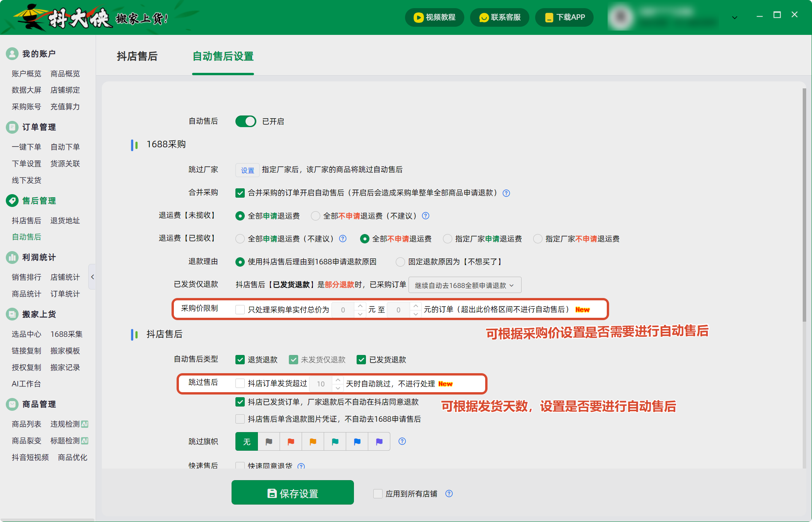Select 无 flag option
Viewport: 812px width, 522px height.
247,441
